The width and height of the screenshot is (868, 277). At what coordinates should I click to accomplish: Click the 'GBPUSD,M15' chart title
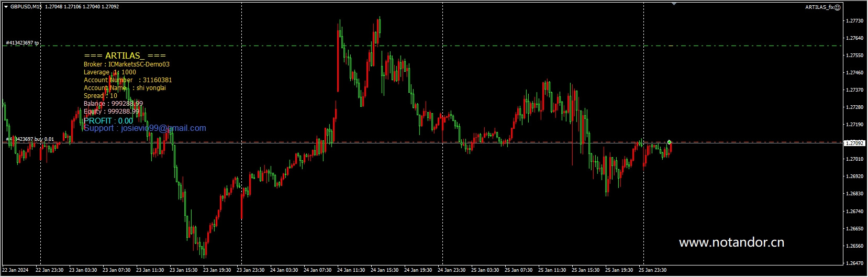click(x=26, y=7)
